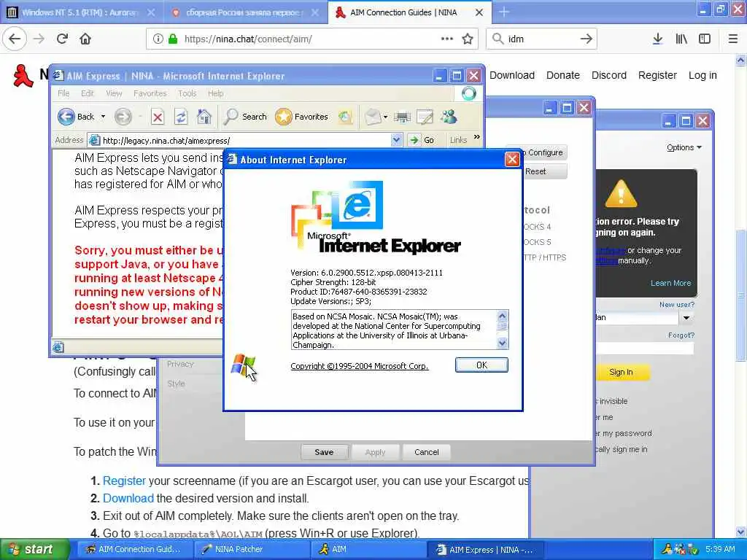Click the Firefox home icon
The height and width of the screenshot is (560, 747).
click(85, 39)
